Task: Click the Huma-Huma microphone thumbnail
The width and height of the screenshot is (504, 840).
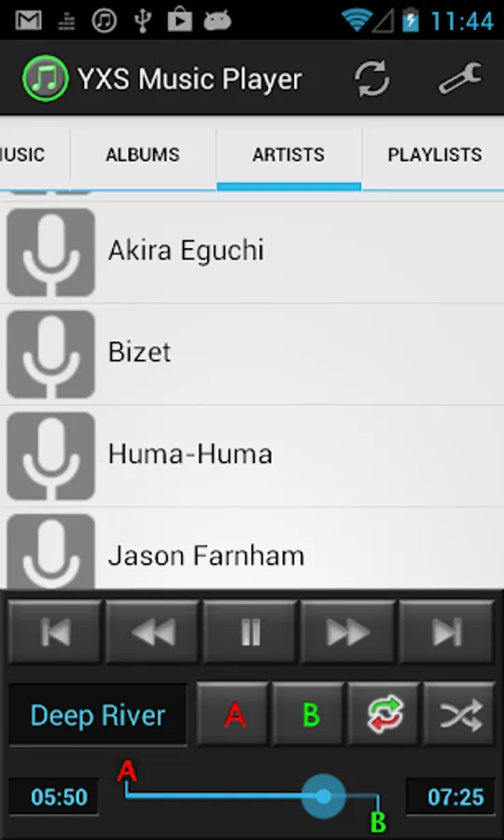Action: pyautogui.click(x=51, y=455)
